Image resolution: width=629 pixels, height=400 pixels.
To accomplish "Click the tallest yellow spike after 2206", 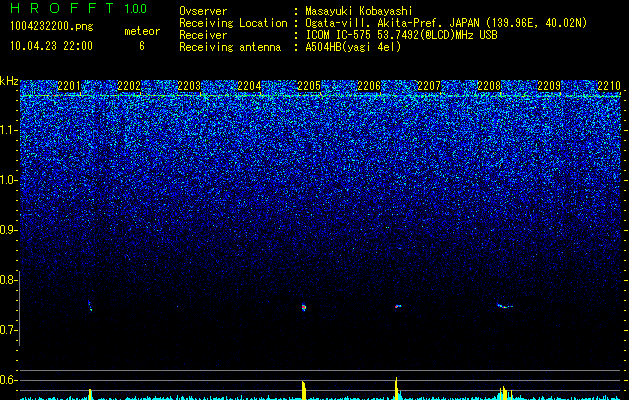I will 396,388.
